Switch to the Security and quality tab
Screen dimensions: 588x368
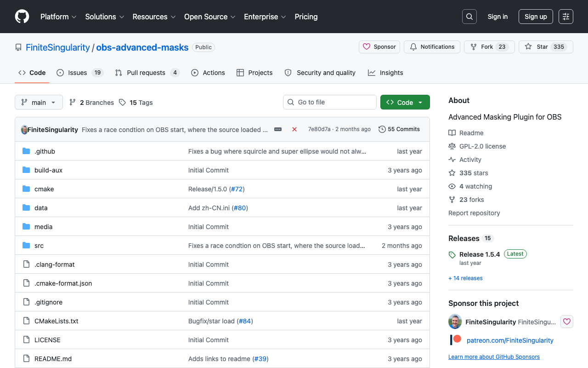(320, 73)
